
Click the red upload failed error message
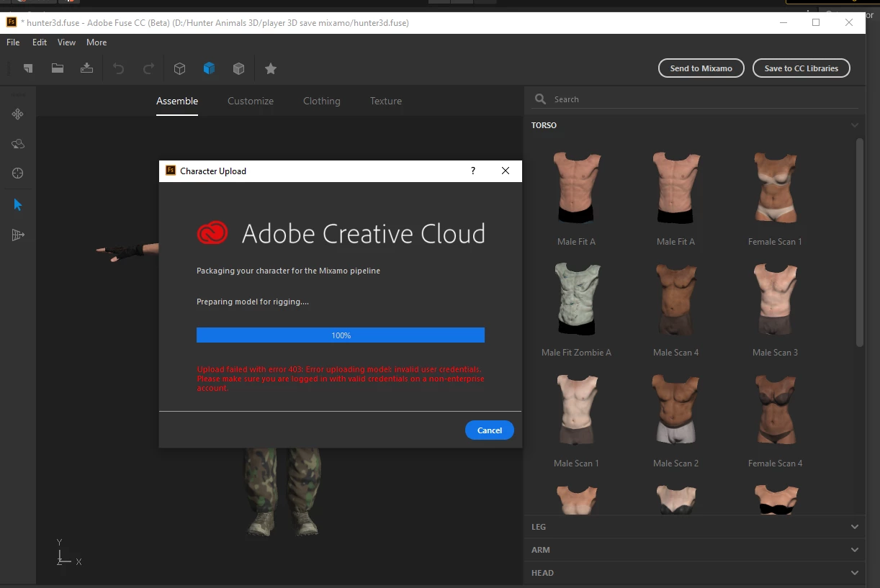[x=340, y=379]
